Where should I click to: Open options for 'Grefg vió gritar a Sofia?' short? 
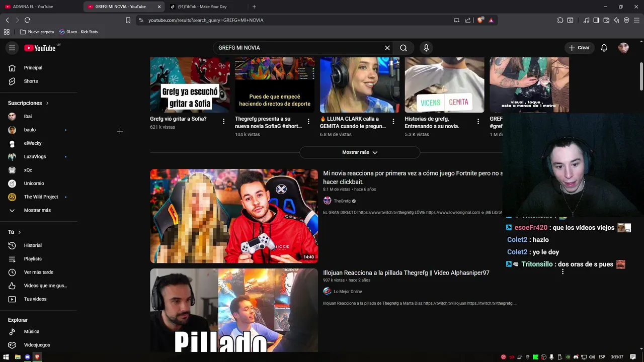click(x=223, y=121)
